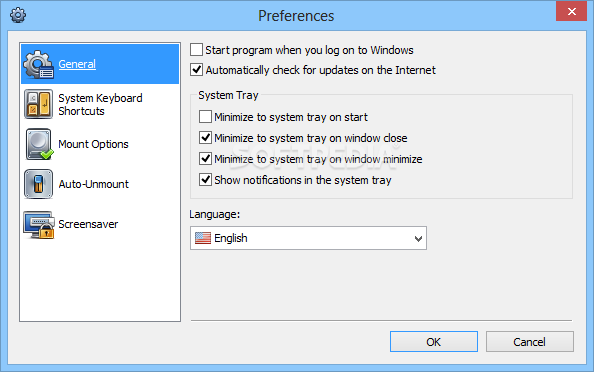Click the General gear icon in sidebar
Image resolution: width=594 pixels, height=372 pixels.
click(38, 64)
